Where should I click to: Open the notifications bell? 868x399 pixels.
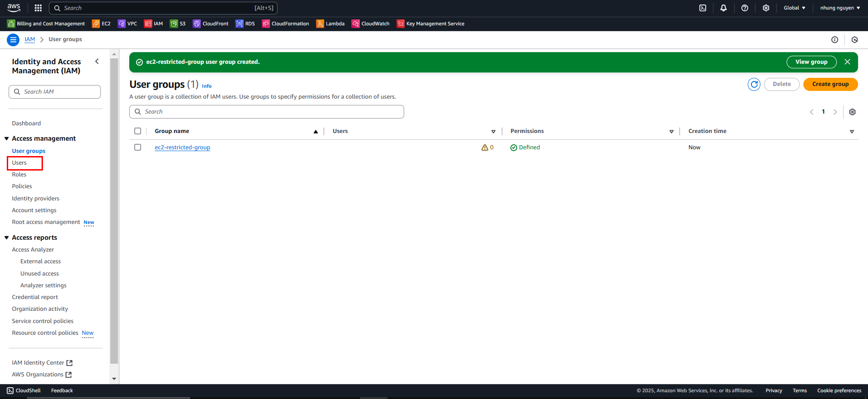tap(723, 8)
